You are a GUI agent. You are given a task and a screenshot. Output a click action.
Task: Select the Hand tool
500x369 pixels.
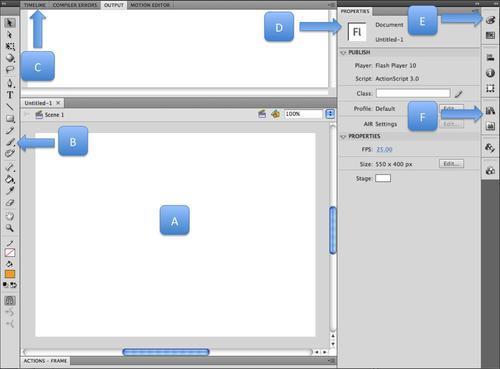(x=10, y=216)
